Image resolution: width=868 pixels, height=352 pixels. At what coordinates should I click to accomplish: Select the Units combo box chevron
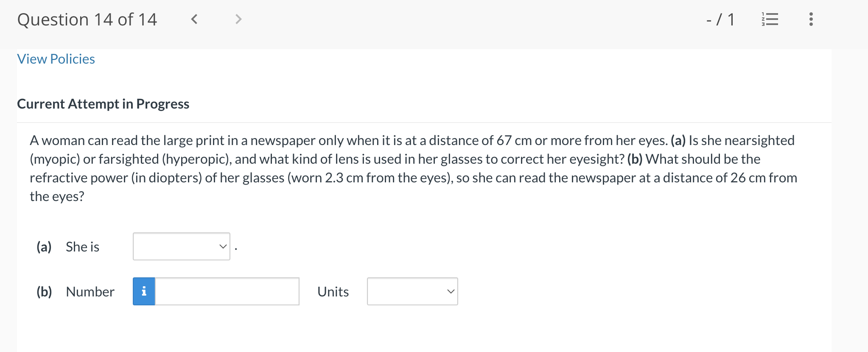(451, 291)
